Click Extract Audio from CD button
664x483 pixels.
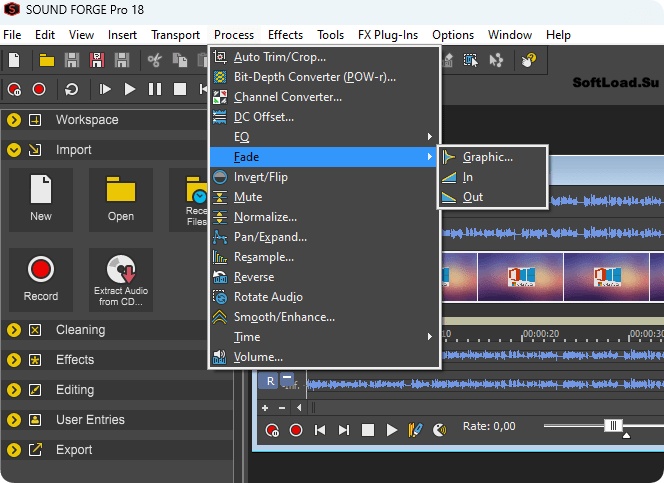[121, 280]
